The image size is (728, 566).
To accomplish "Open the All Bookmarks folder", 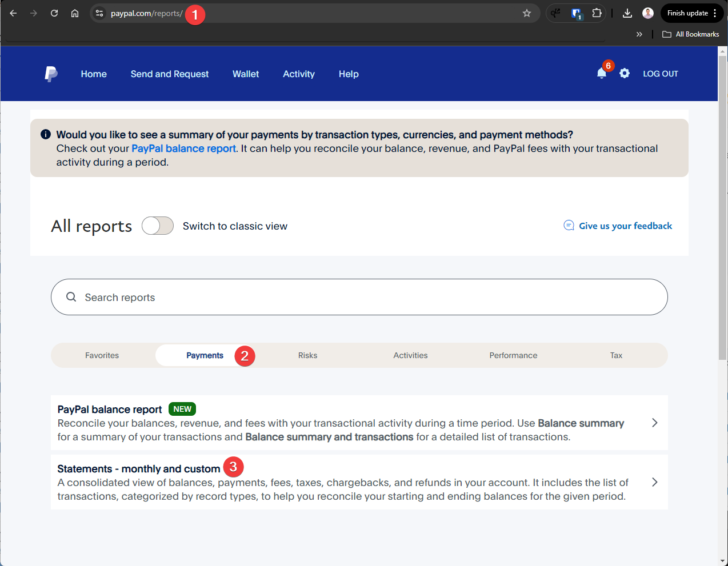I will pyautogui.click(x=691, y=34).
